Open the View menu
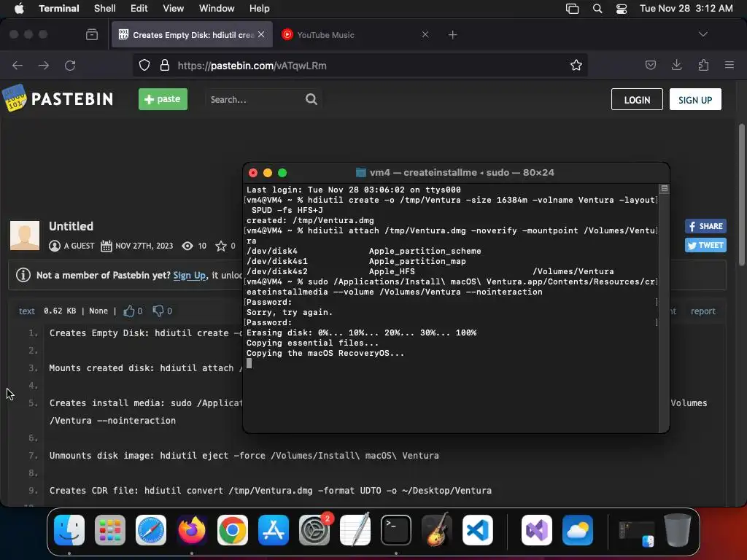Screen dimensions: 747x560 point(174,9)
